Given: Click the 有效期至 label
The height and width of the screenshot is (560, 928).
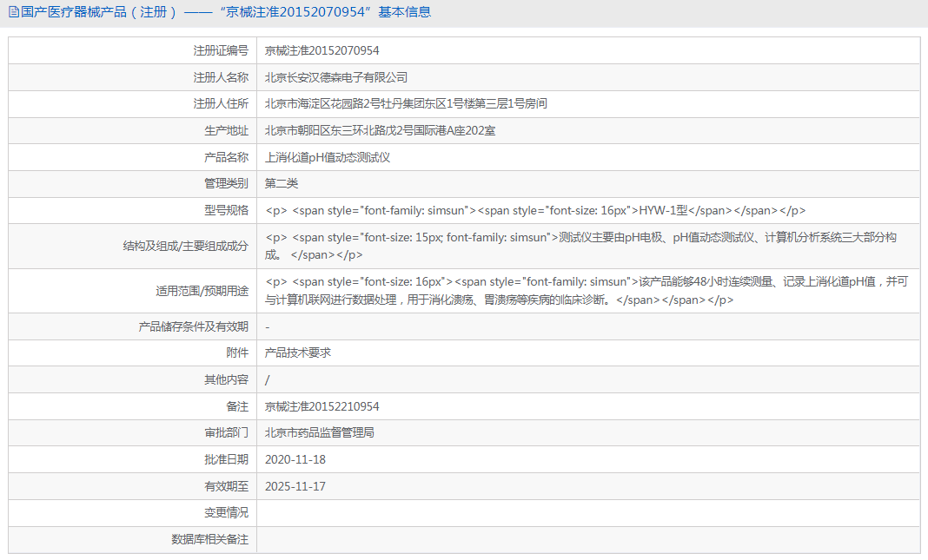Looking at the screenshot, I should (x=227, y=487).
